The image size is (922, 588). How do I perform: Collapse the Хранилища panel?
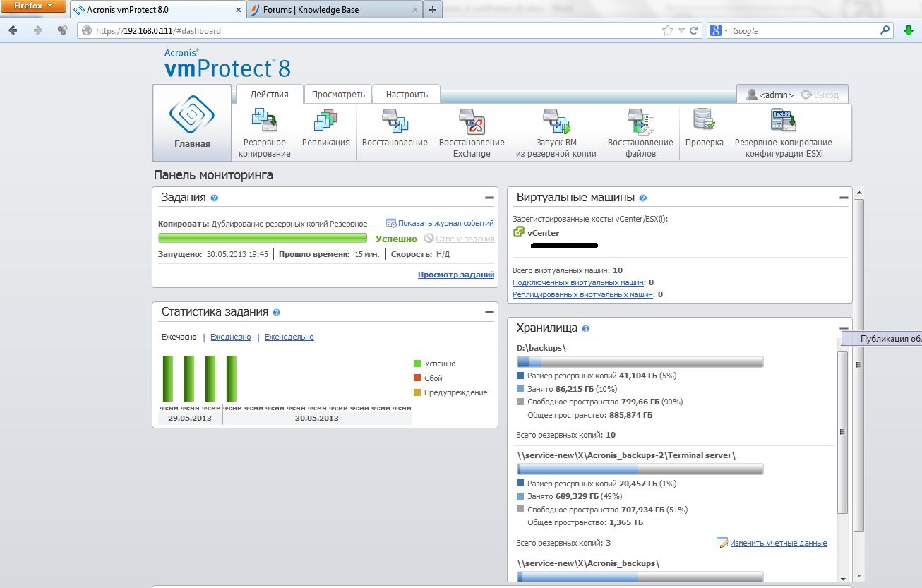(844, 328)
